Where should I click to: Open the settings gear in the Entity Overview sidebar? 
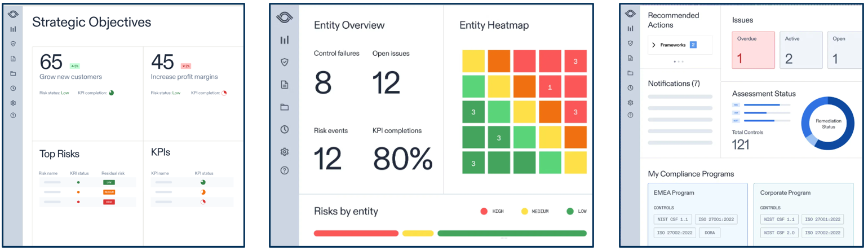(x=285, y=152)
